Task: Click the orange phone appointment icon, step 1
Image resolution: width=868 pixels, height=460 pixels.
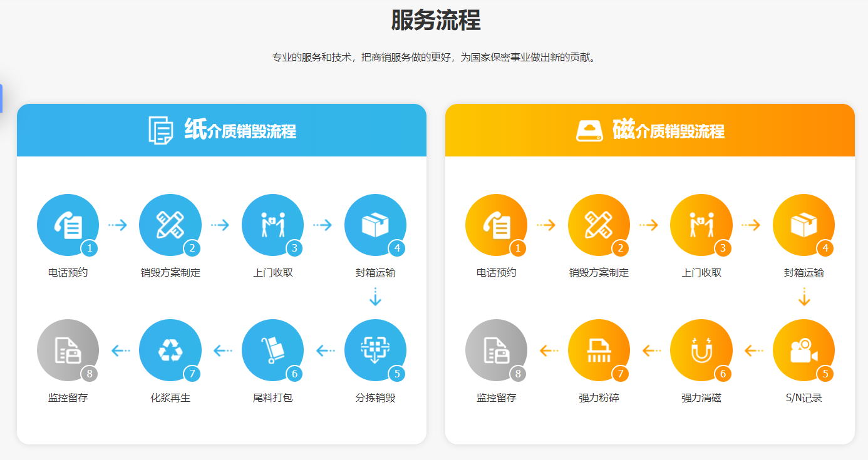Action: click(497, 225)
